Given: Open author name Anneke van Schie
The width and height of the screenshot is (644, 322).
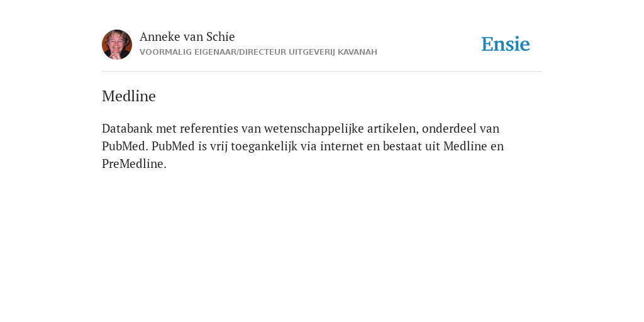Looking at the screenshot, I should click(x=187, y=36).
